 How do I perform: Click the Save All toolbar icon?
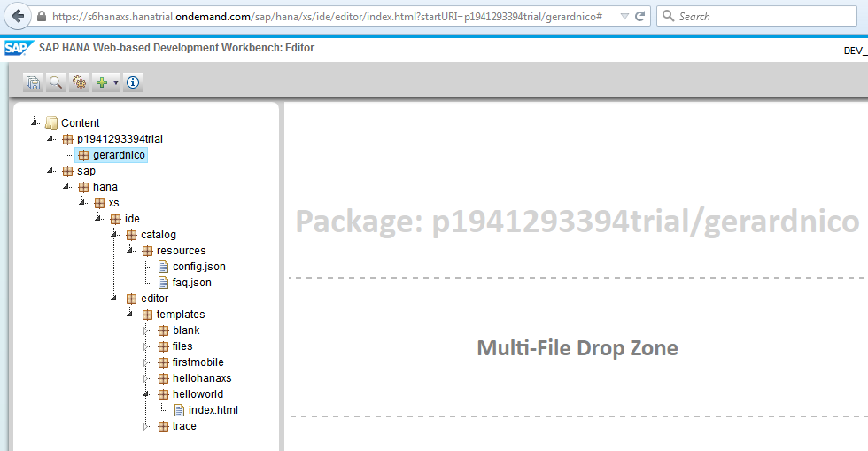tap(34, 82)
